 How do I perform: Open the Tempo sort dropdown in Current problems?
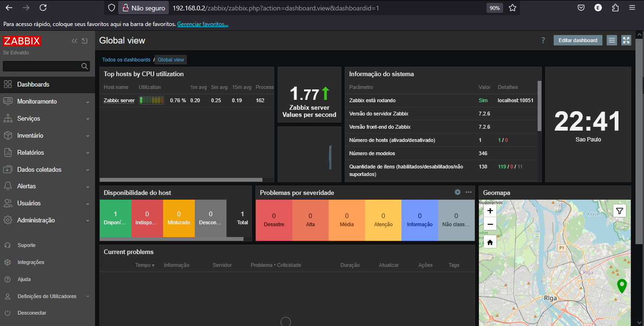click(x=144, y=265)
